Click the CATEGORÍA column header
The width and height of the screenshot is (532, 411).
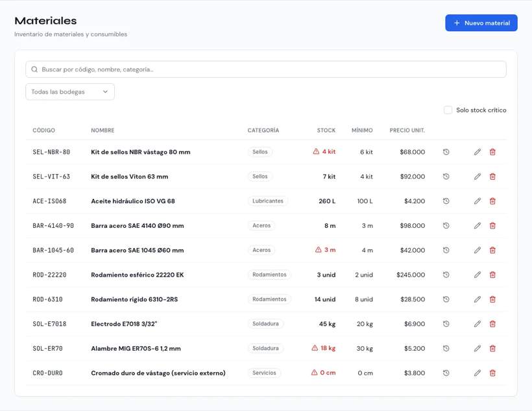(263, 130)
